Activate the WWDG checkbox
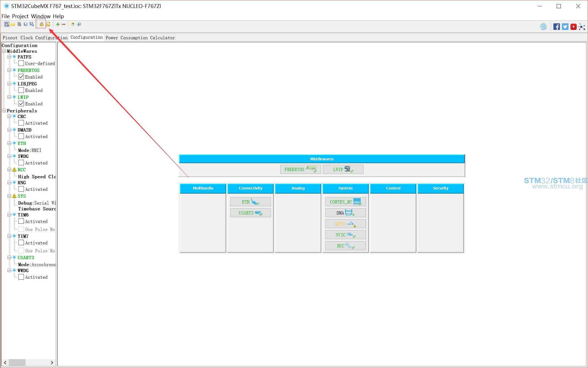Image resolution: width=588 pixels, height=368 pixels. [21, 277]
